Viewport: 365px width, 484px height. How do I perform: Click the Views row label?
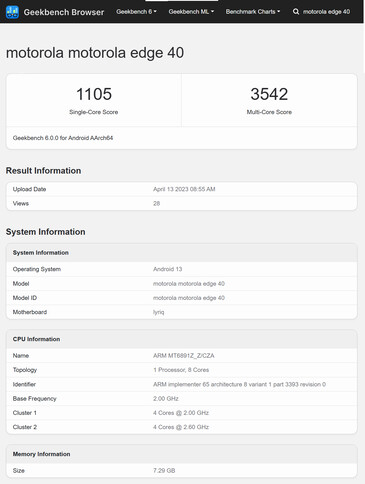coord(21,203)
